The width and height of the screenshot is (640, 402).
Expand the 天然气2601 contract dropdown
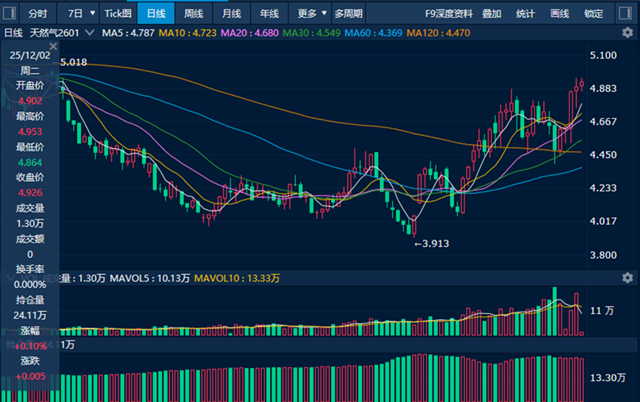click(x=90, y=33)
